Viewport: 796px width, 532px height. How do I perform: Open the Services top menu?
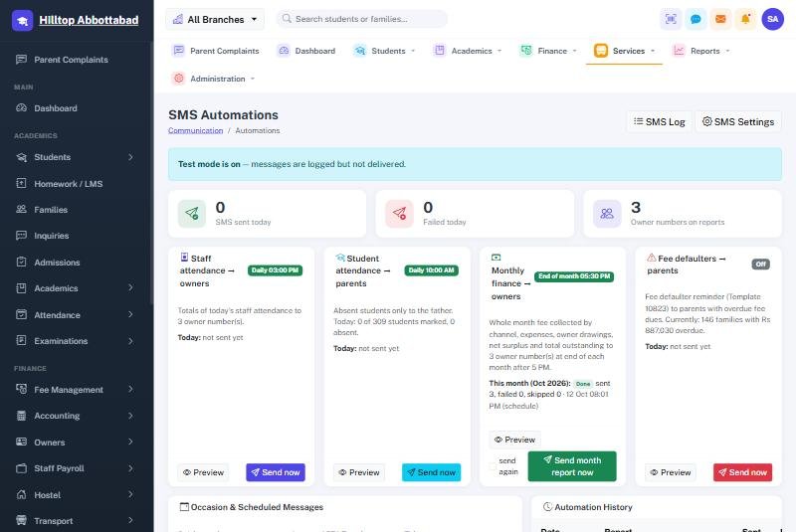click(x=625, y=51)
